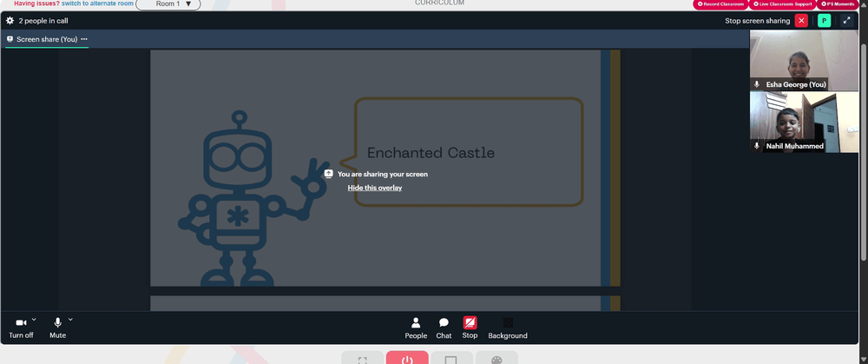Click Record Classroom button
The width and height of the screenshot is (868, 364).
[720, 4]
